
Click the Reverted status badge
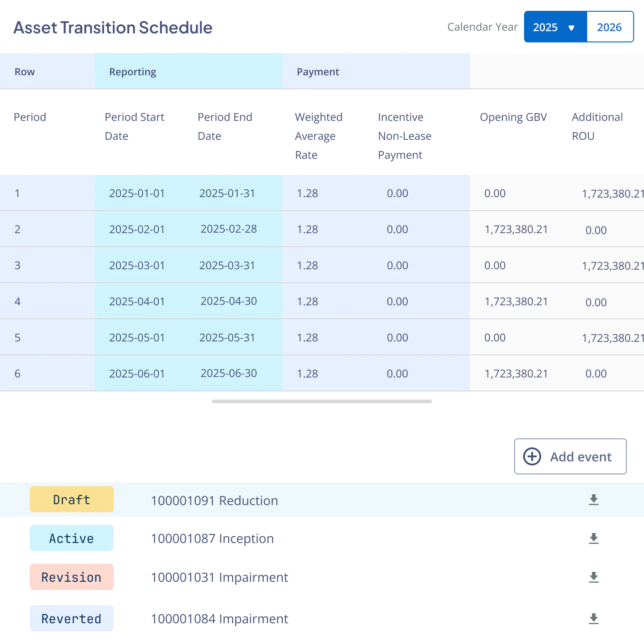[x=71, y=618]
